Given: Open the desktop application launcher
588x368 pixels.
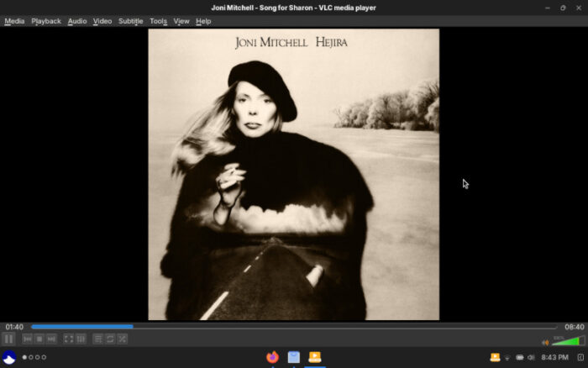Looking at the screenshot, I should [9, 357].
